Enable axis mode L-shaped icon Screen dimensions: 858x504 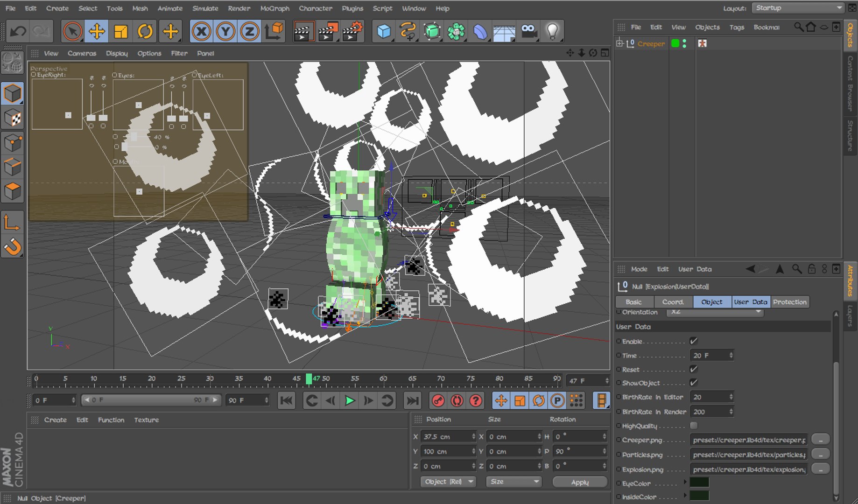click(x=12, y=222)
